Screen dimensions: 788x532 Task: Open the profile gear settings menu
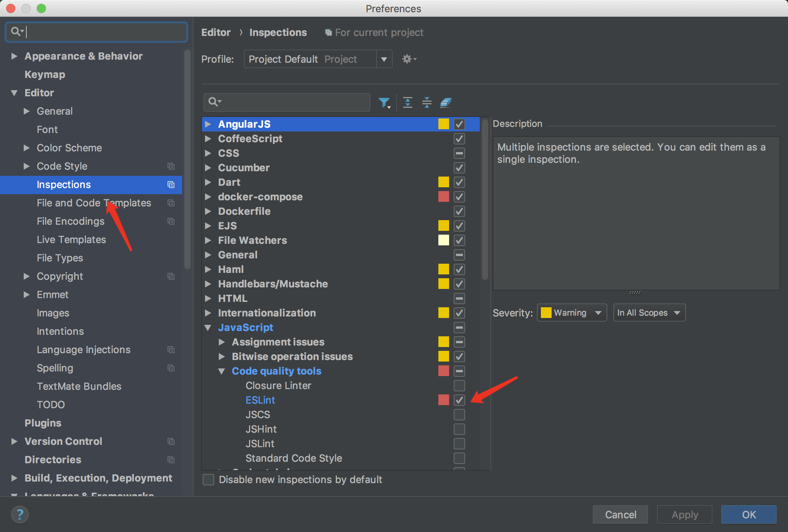coord(409,59)
